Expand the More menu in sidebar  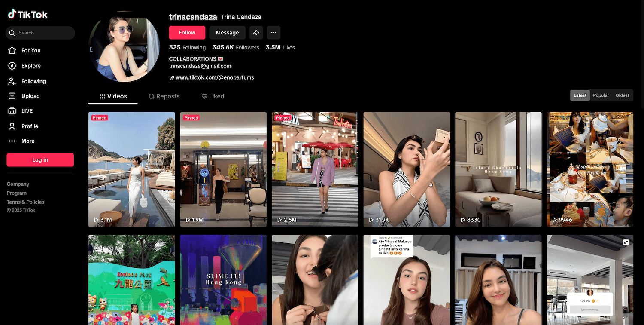click(x=27, y=141)
